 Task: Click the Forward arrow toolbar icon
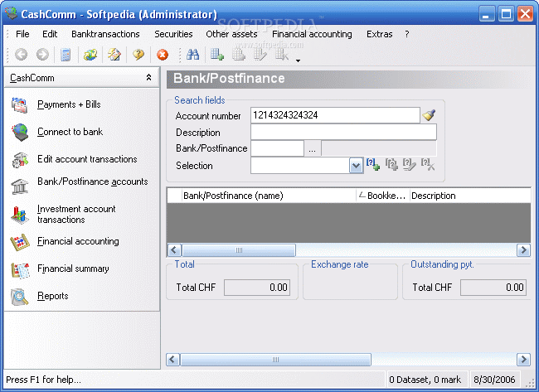tap(42, 54)
